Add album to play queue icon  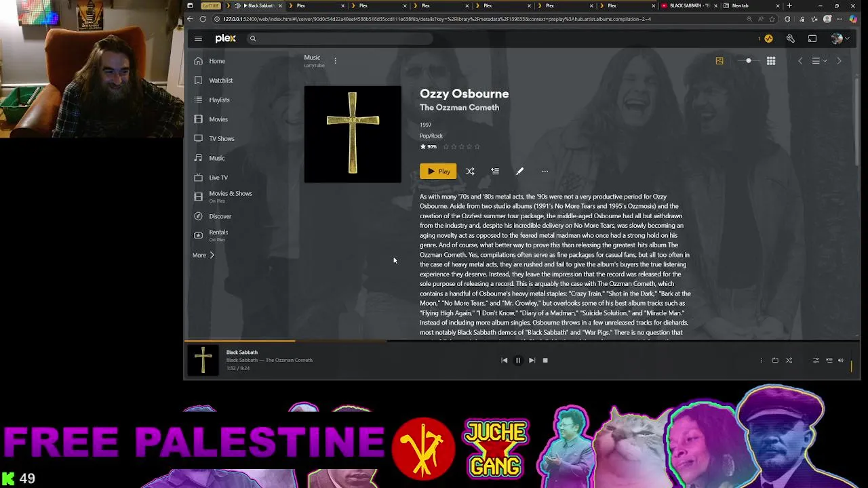[495, 171]
